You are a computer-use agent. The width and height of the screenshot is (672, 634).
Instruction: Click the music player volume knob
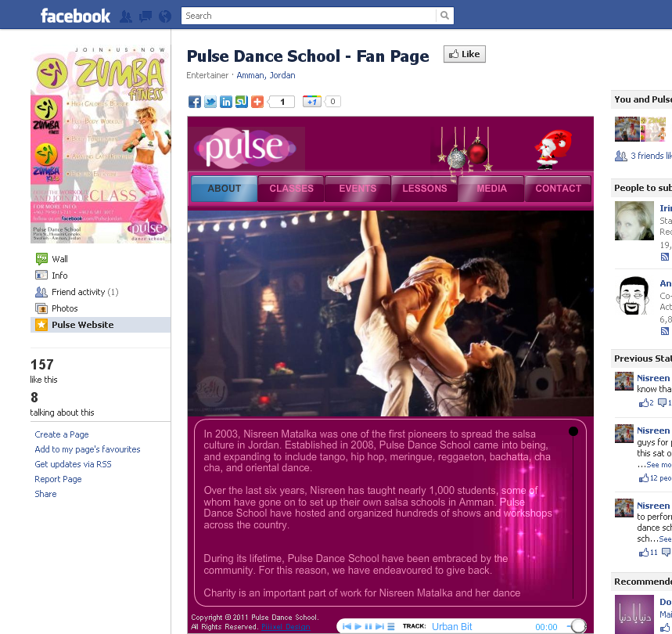pyautogui.click(x=579, y=626)
